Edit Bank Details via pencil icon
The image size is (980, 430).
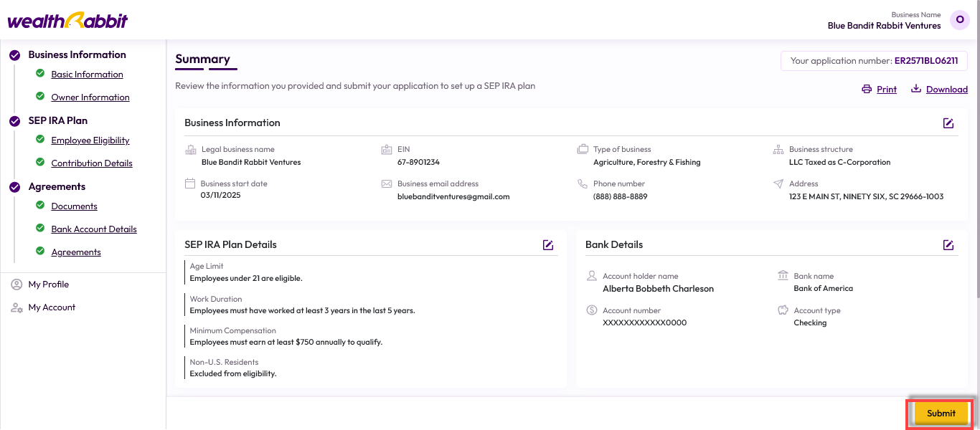(948, 245)
